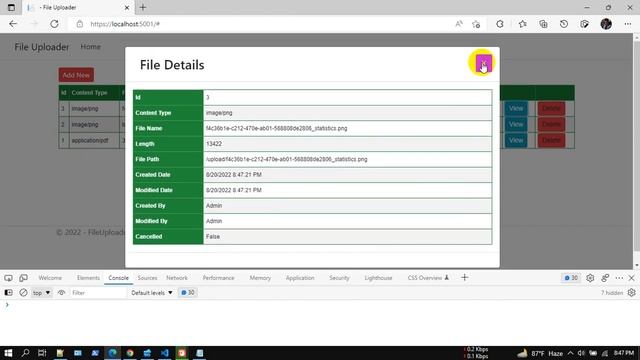Open Task View on the taskbar
The image size is (640, 360).
pos(42,353)
